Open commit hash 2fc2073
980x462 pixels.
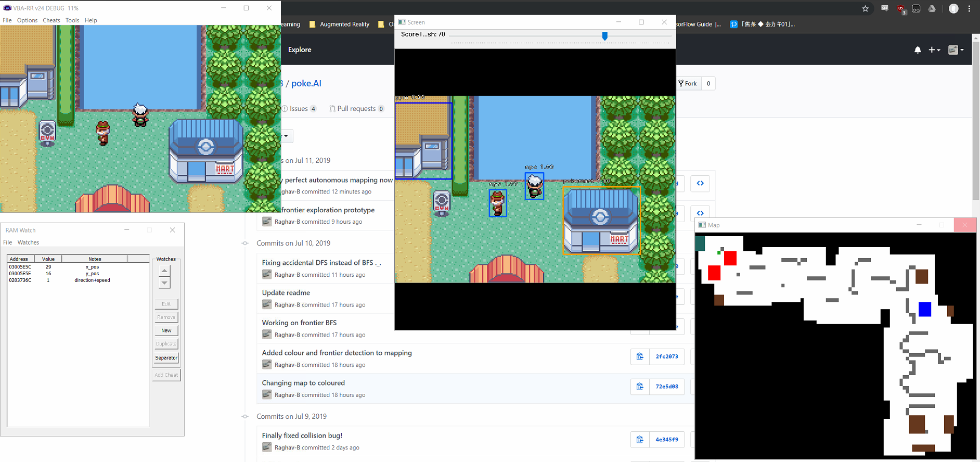tap(667, 356)
